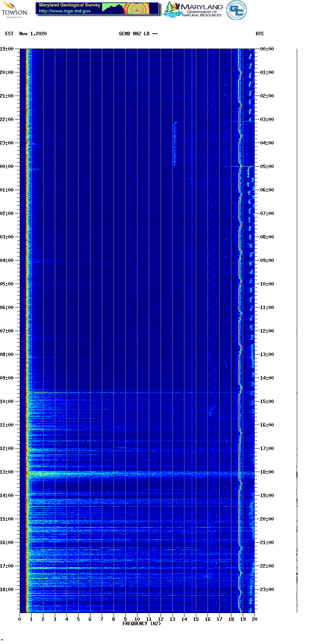Image resolution: width=314 pixels, height=644 pixels.
Task: Click the Maryland Geological Survey banner title
Action: click(x=69, y=5)
